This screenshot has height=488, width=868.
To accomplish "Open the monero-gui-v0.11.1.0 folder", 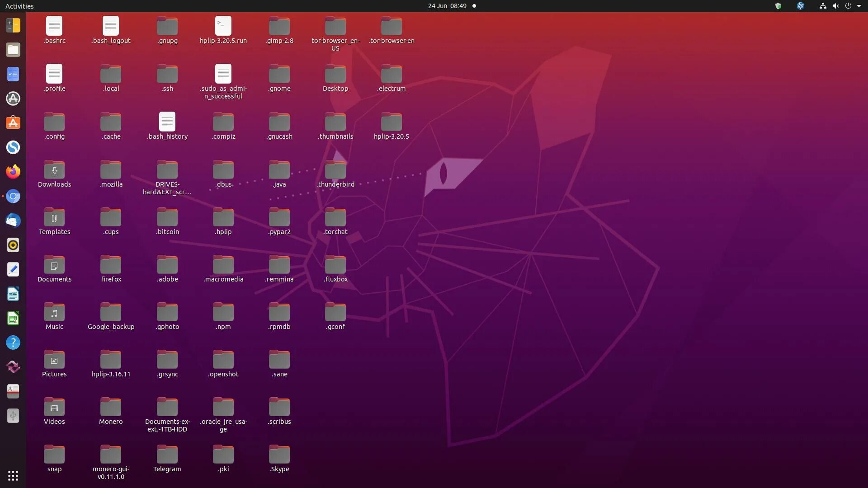I will coord(110,455).
